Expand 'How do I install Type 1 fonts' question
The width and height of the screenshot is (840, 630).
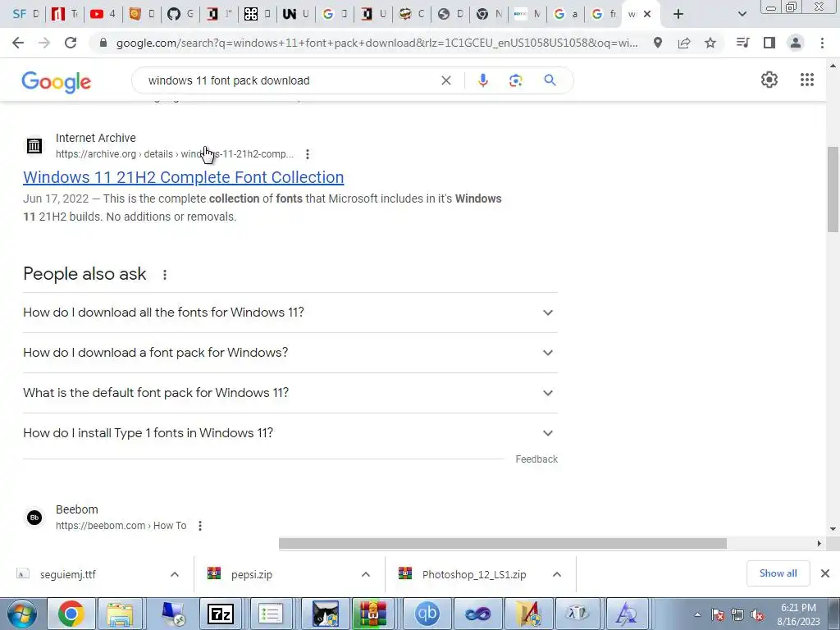pyautogui.click(x=290, y=433)
